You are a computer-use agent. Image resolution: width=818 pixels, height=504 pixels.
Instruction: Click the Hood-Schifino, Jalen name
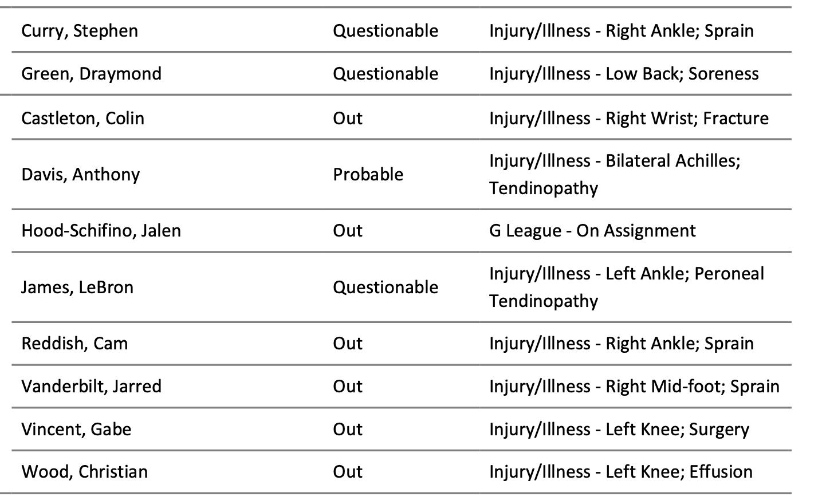click(101, 231)
